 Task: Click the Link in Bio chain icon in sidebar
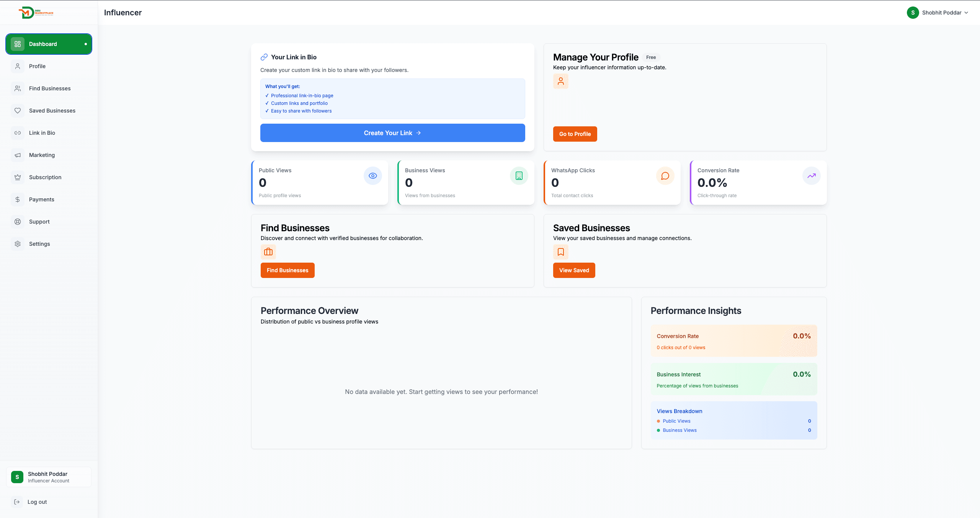point(18,133)
